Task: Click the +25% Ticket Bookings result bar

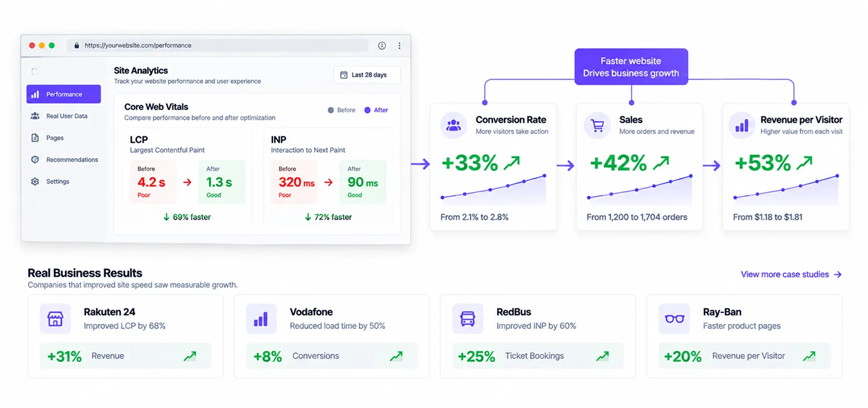Action: pos(538,356)
